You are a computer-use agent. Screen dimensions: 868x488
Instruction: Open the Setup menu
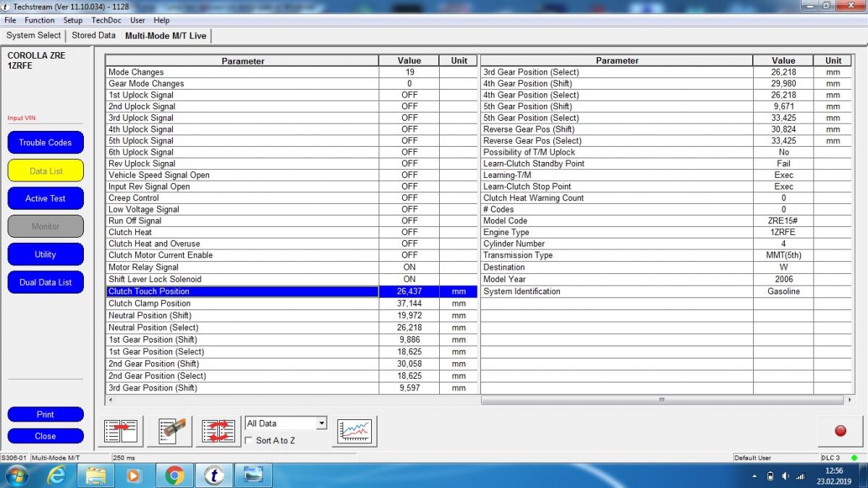click(x=72, y=20)
